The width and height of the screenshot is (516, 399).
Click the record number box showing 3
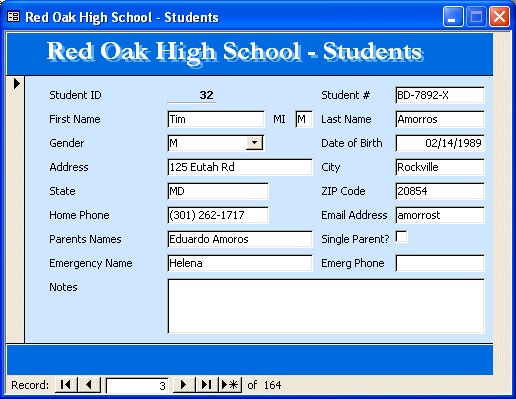click(x=137, y=386)
